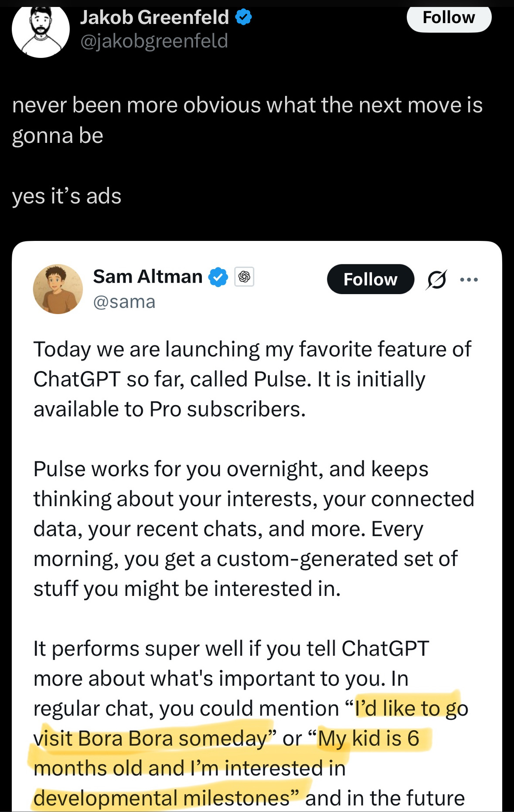The height and width of the screenshot is (812, 514).
Task: Click Jakob Greenfeld's blue verified badge
Action: click(x=244, y=17)
